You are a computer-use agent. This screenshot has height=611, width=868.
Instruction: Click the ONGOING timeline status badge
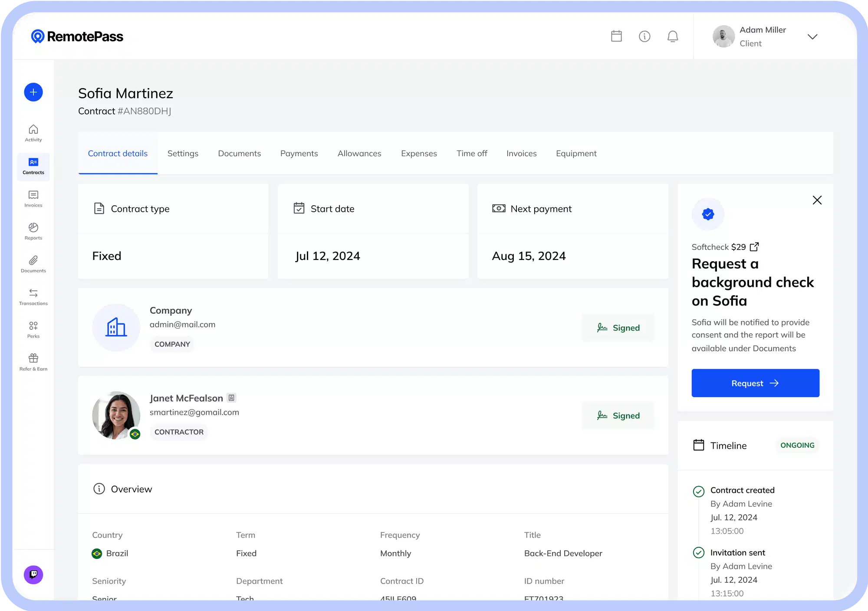click(x=797, y=445)
